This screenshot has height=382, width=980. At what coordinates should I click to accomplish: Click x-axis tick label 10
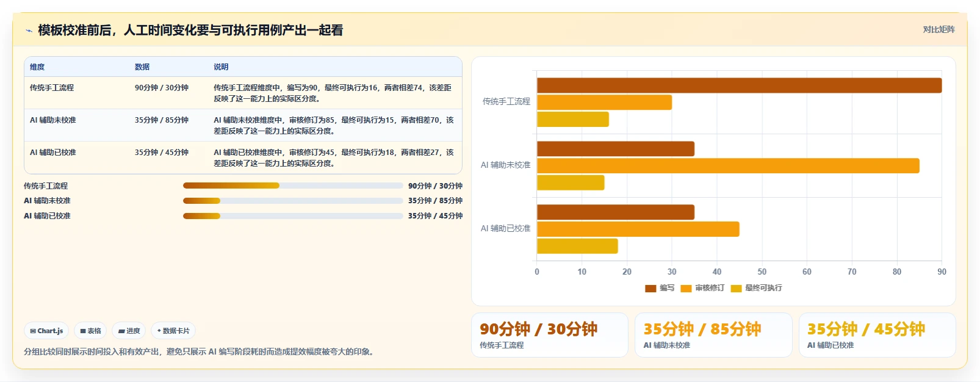[x=582, y=272]
